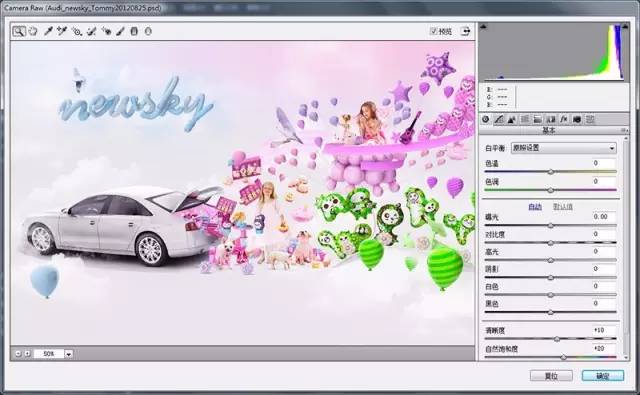Image resolution: width=640 pixels, height=395 pixels.
Task: Click the 清晰度 value field +10
Action: pyautogui.click(x=603, y=330)
